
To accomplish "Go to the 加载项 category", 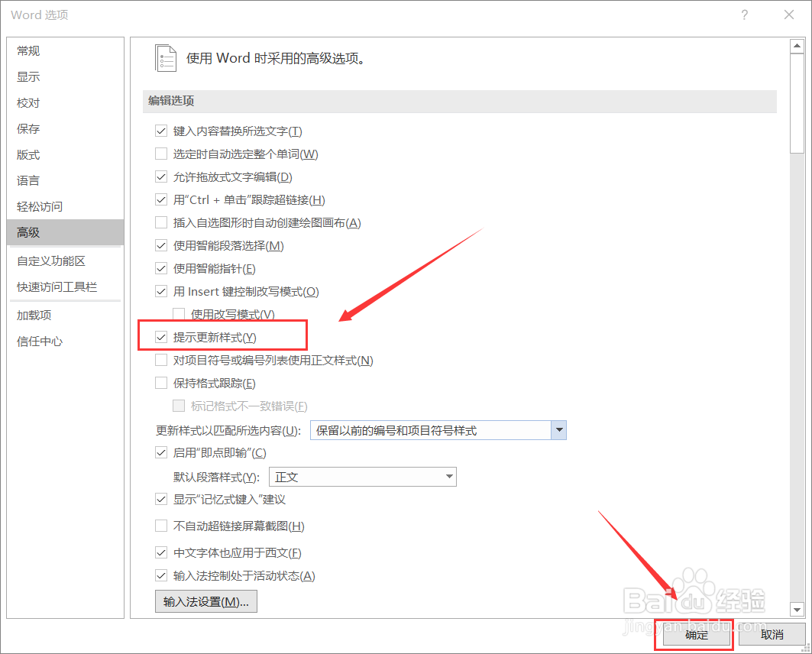I will pos(65,315).
